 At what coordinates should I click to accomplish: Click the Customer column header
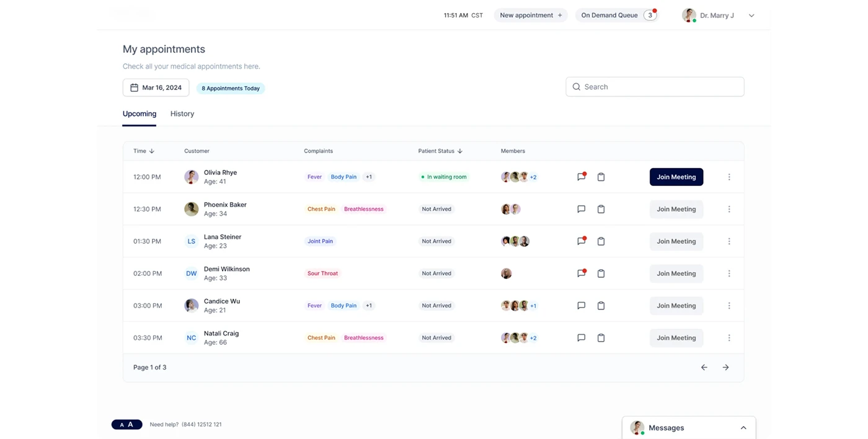(x=197, y=151)
